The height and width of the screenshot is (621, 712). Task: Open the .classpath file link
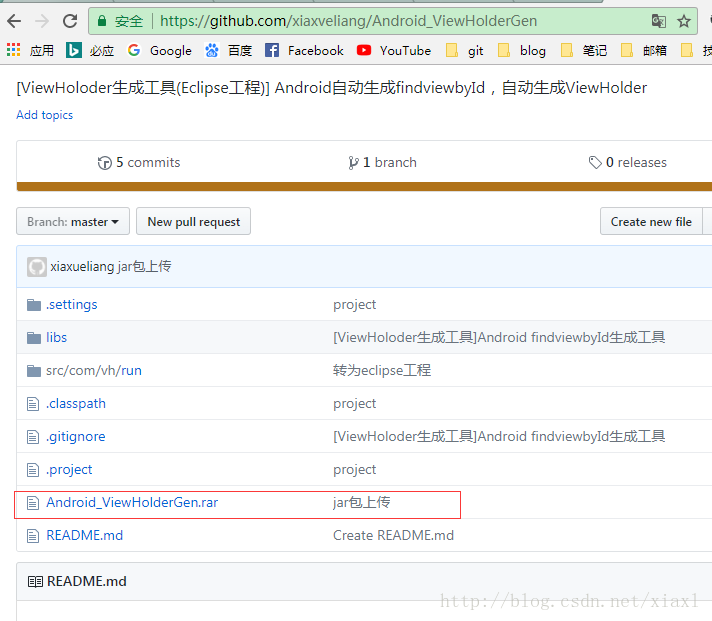point(76,404)
